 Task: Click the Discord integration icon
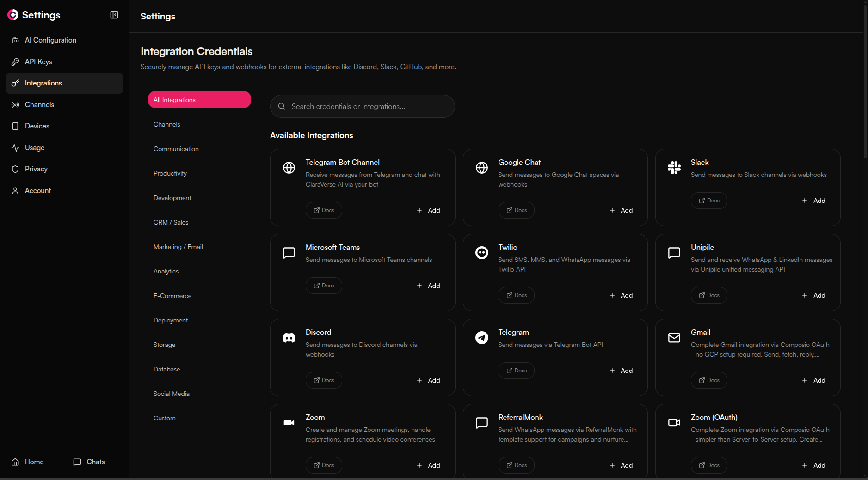289,338
